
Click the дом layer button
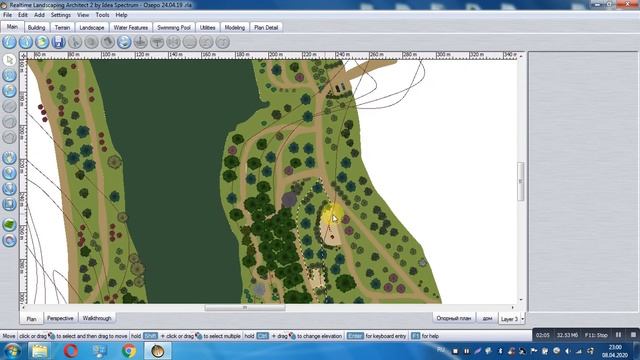[487, 318]
